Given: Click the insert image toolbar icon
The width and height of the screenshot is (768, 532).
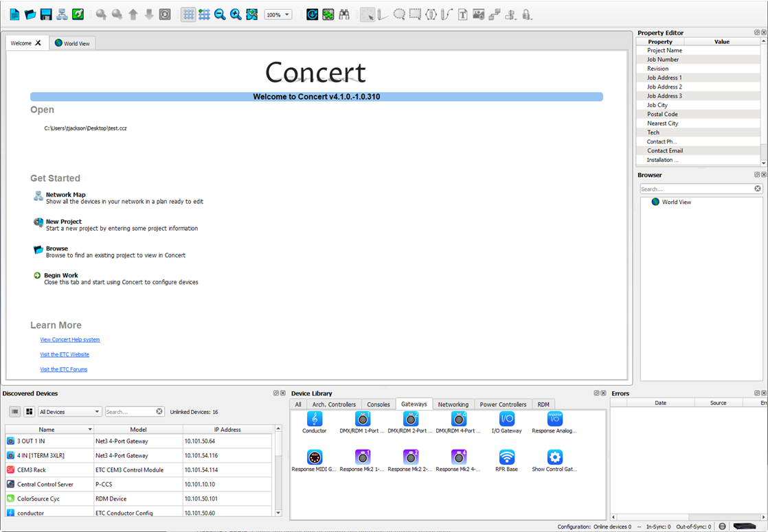Looking at the screenshot, I should tap(479, 14).
